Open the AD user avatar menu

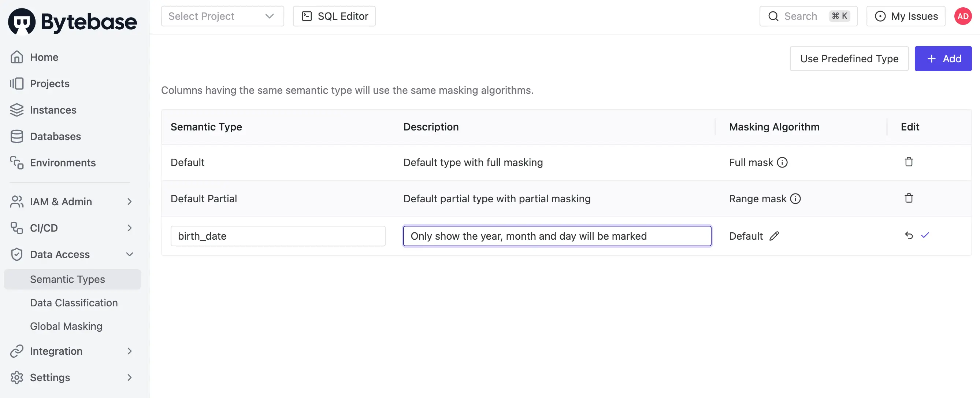962,16
